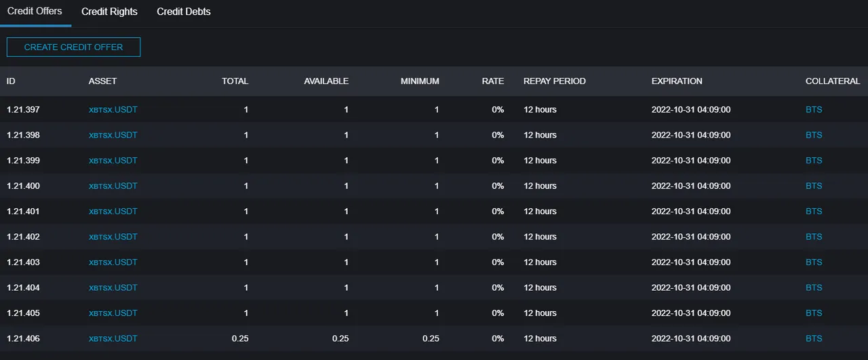Sort by the Rate column header
Screen dimensions: 868x360
click(x=493, y=81)
